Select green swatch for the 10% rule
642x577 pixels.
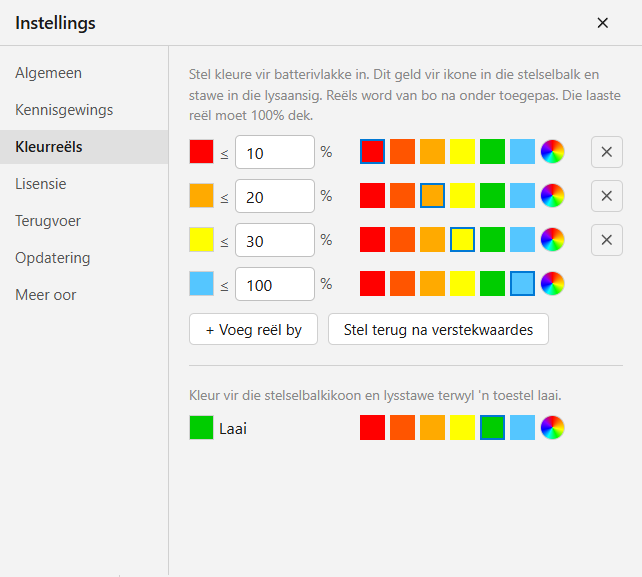492,152
